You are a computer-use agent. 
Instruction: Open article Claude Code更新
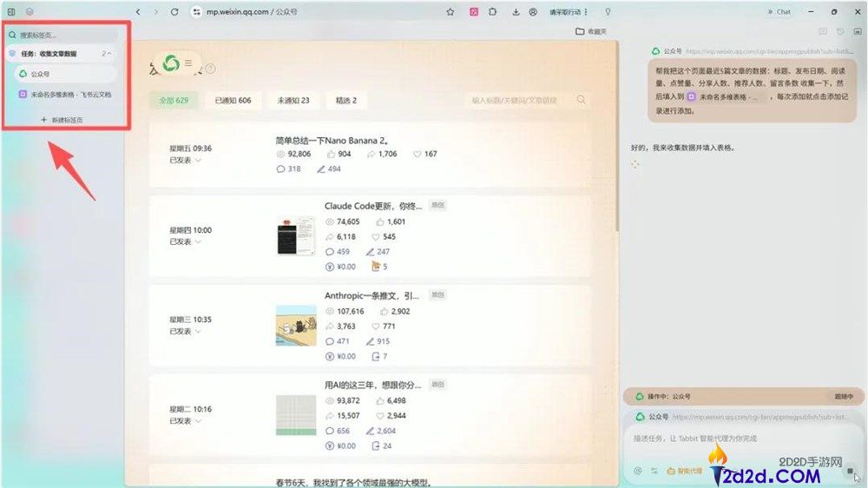coord(373,206)
